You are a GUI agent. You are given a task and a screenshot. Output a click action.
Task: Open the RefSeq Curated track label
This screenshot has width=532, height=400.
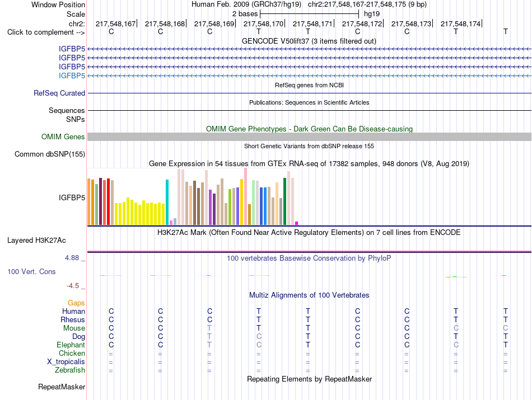tap(59, 93)
